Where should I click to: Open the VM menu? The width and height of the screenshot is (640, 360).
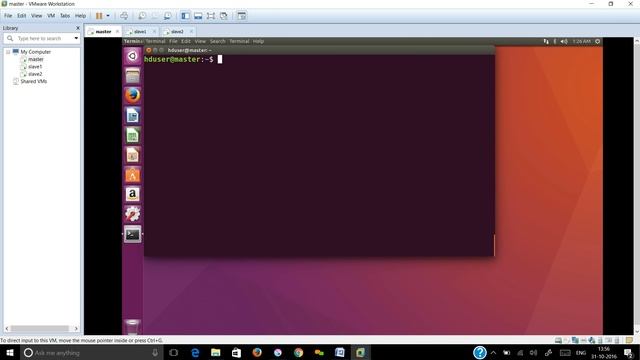tap(51, 16)
